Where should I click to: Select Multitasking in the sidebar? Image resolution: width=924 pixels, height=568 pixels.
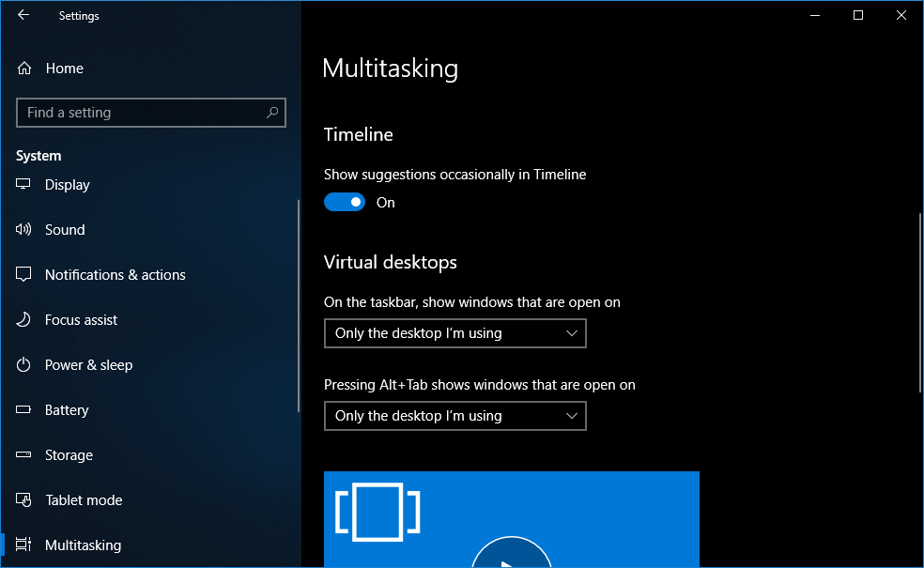pos(83,545)
